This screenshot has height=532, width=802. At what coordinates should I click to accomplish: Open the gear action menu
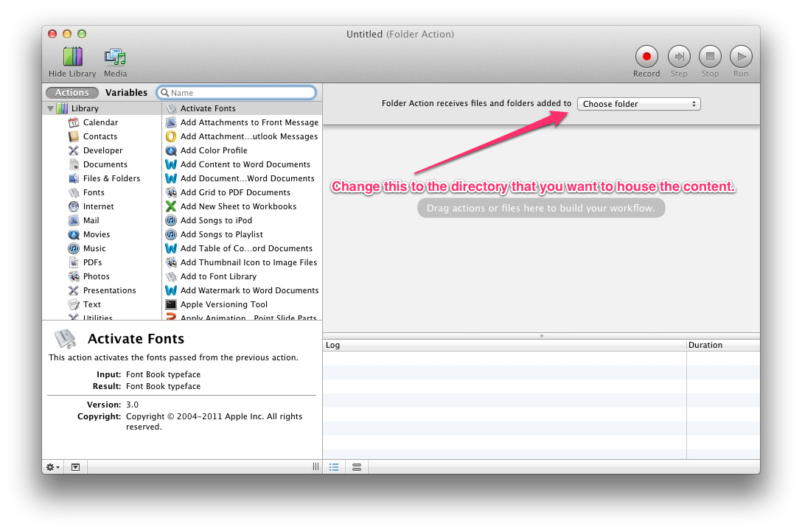click(x=52, y=467)
